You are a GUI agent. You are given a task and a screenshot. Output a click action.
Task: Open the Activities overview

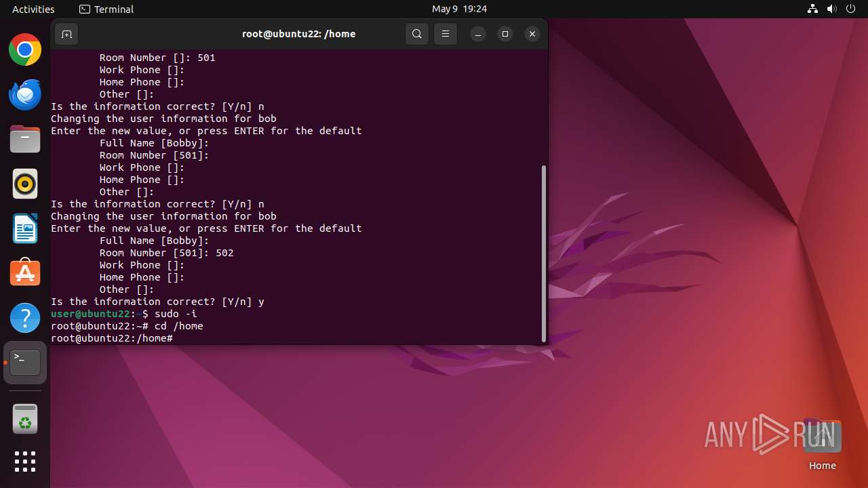(33, 9)
